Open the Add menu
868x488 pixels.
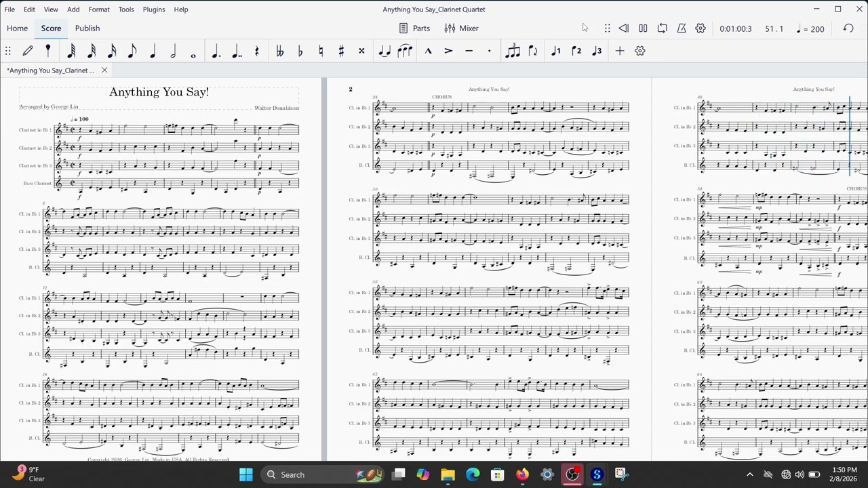point(73,9)
